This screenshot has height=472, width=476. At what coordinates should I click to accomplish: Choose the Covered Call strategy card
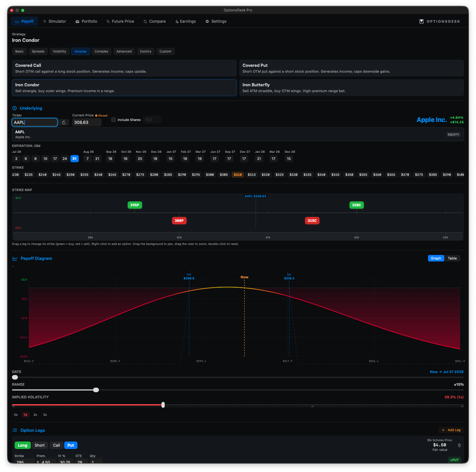coord(124,68)
